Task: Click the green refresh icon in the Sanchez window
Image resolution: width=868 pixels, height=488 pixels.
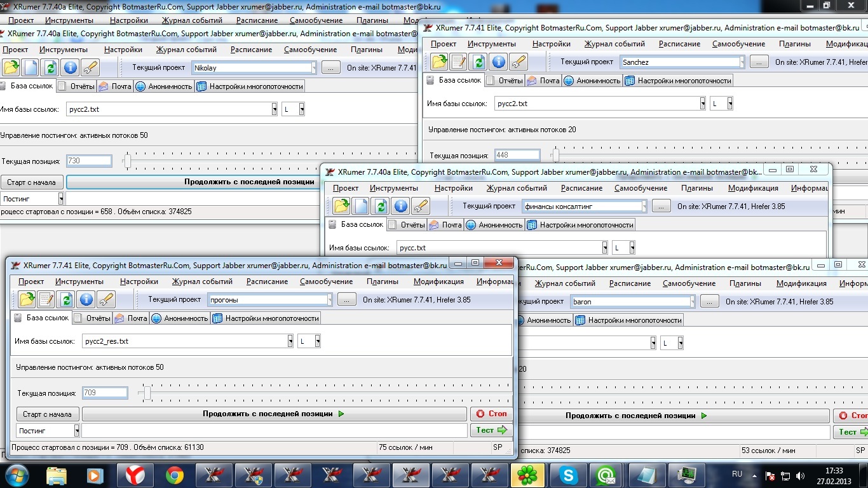Action: pos(478,62)
